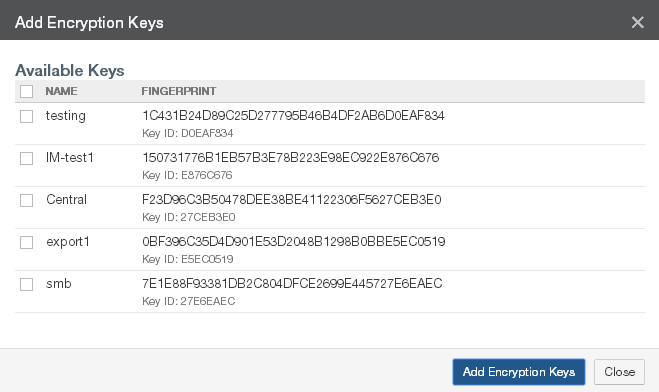Select the testing key name

(x=66, y=116)
